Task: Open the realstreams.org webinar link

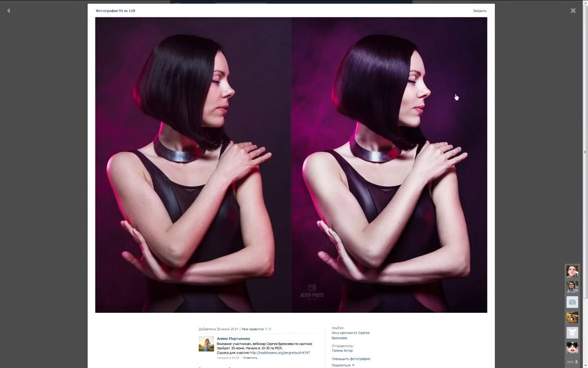Action: (x=280, y=353)
